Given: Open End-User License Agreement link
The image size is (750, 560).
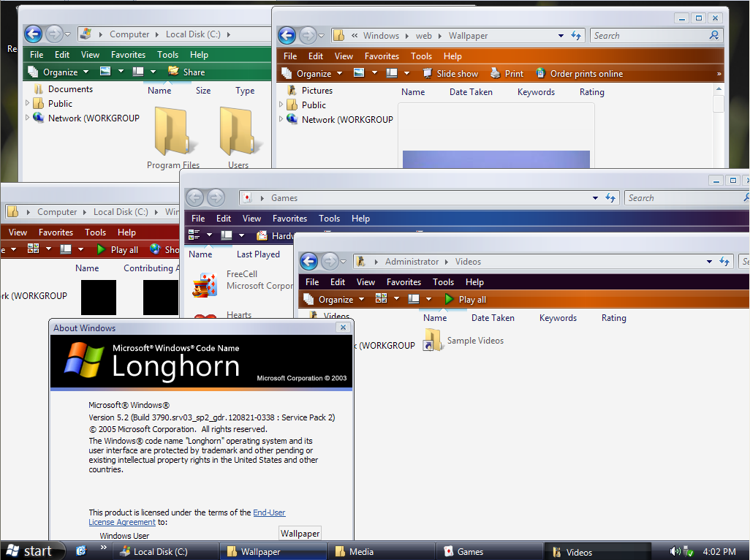Looking at the screenshot, I should coord(187,517).
